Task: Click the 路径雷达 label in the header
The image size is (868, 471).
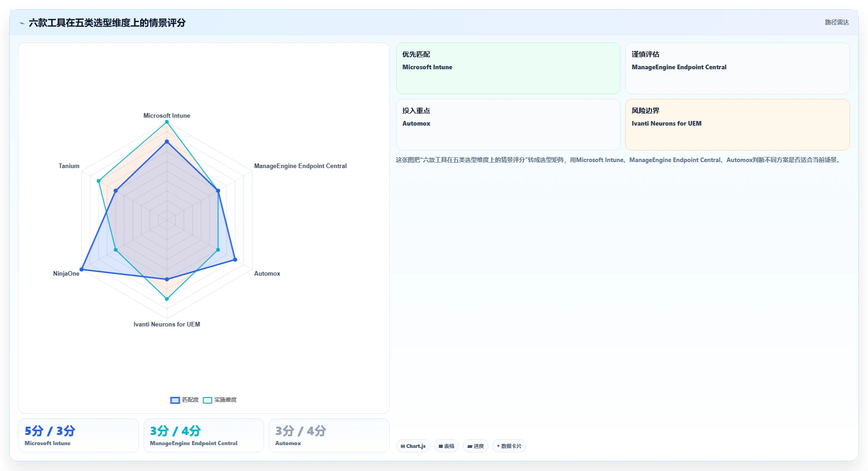Action: point(837,22)
